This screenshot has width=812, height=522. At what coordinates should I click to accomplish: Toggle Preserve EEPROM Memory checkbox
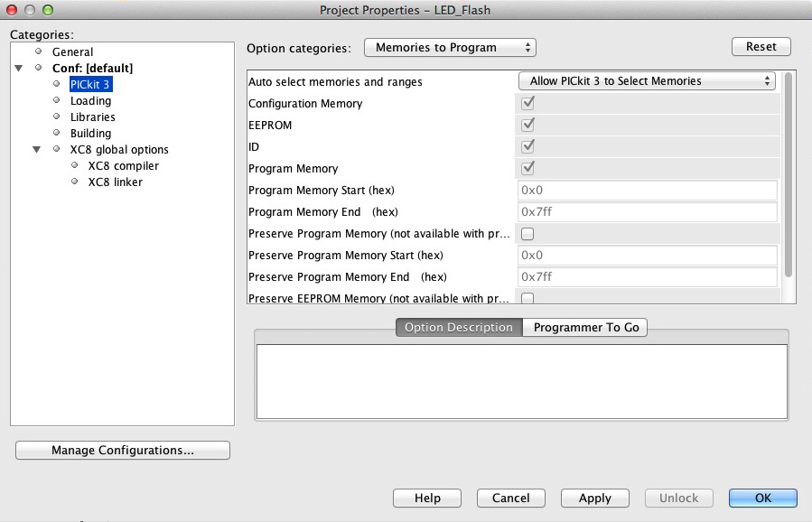(x=527, y=298)
